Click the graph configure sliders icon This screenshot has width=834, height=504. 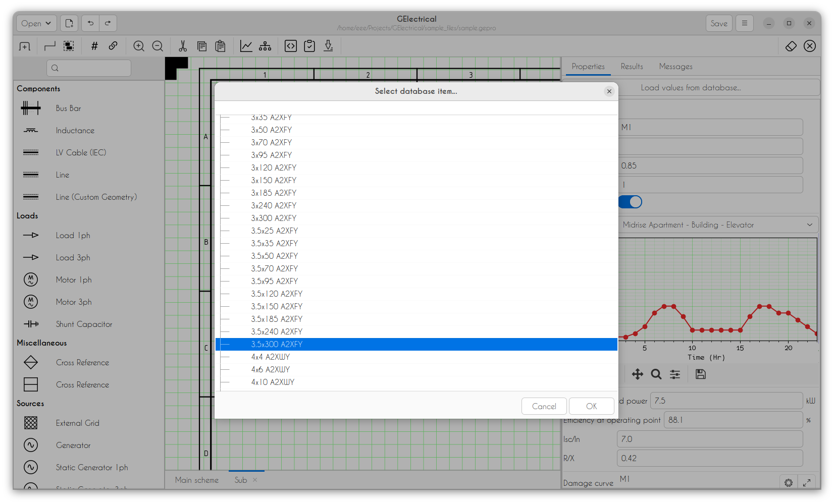pyautogui.click(x=675, y=374)
